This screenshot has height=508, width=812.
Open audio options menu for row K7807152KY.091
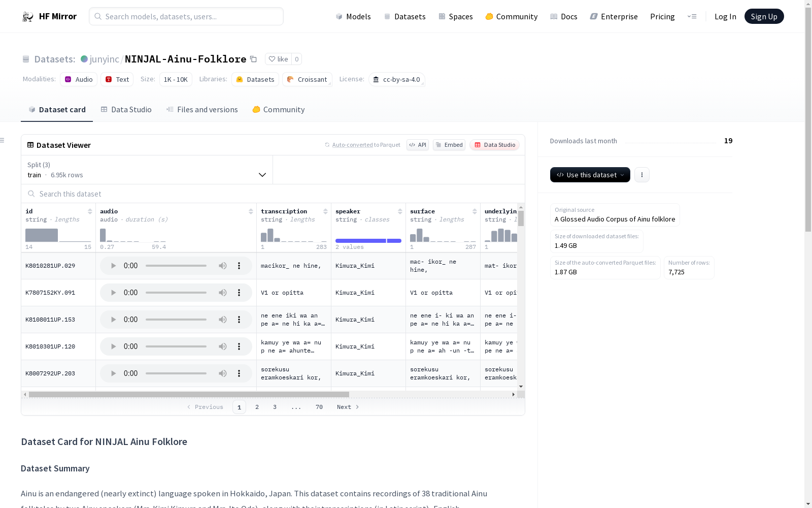[239, 293]
